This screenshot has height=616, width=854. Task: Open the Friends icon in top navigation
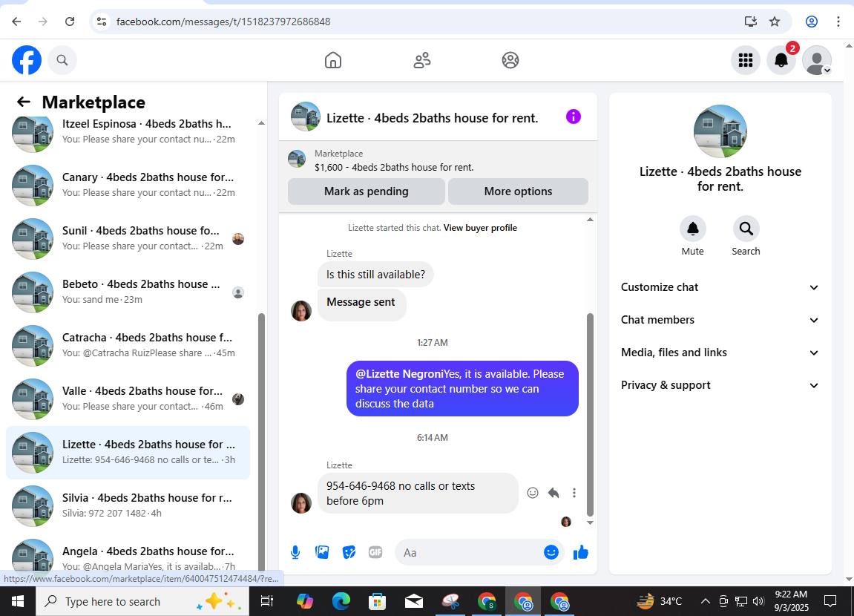tap(422, 60)
